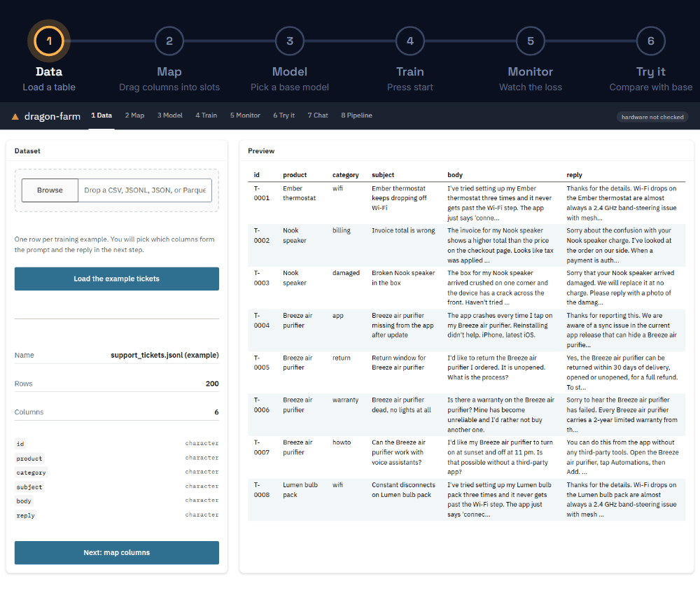This screenshot has width=700, height=602.
Task: Click subject 'Constant disconnects on Lumen bulb pack'
Action: pyautogui.click(x=403, y=489)
